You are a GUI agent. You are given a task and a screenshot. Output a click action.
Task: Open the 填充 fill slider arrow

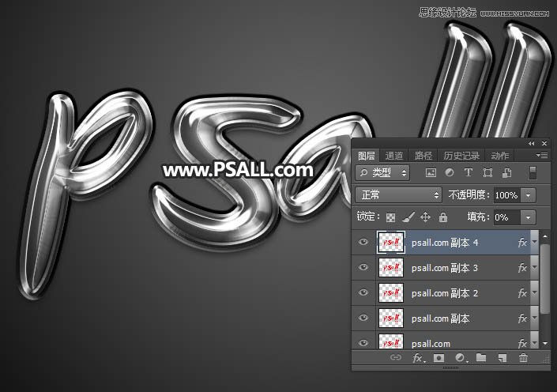pos(529,217)
